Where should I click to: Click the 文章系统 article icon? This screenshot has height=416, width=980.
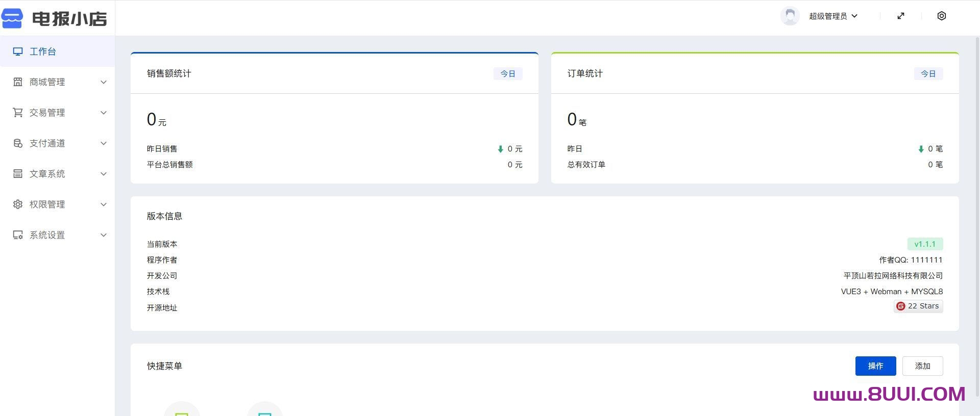[18, 174]
